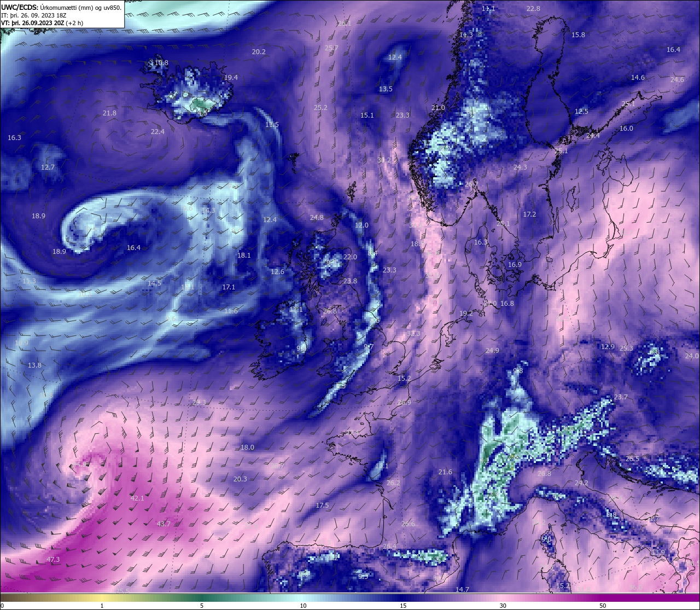700x610 pixels.
Task: Click the 15.8 value label
Action: pyautogui.click(x=578, y=34)
